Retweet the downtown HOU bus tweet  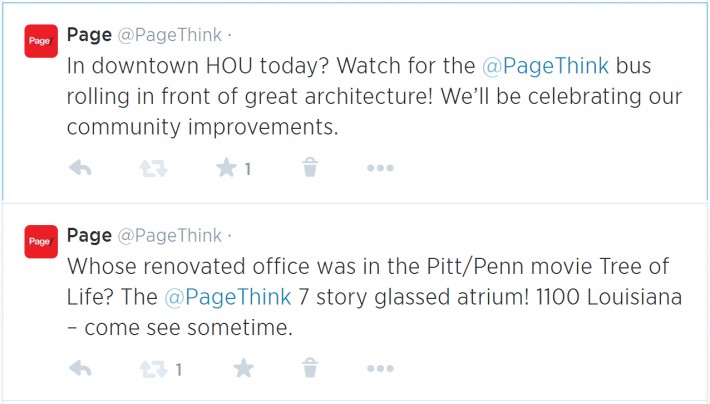pyautogui.click(x=153, y=168)
